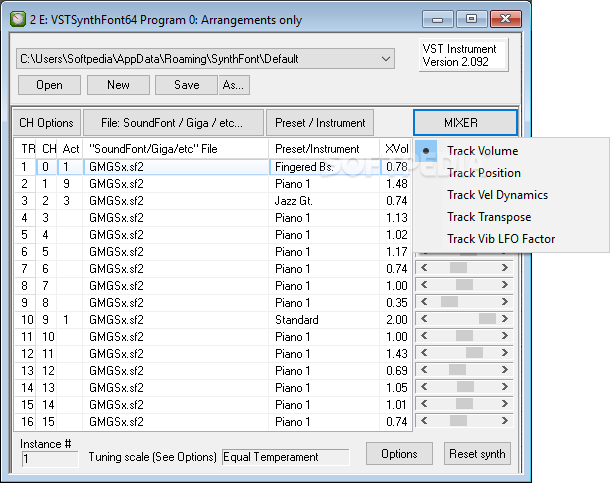Screen dimensions: 610x483
Task: Click the New arrangement button
Action: [x=118, y=85]
